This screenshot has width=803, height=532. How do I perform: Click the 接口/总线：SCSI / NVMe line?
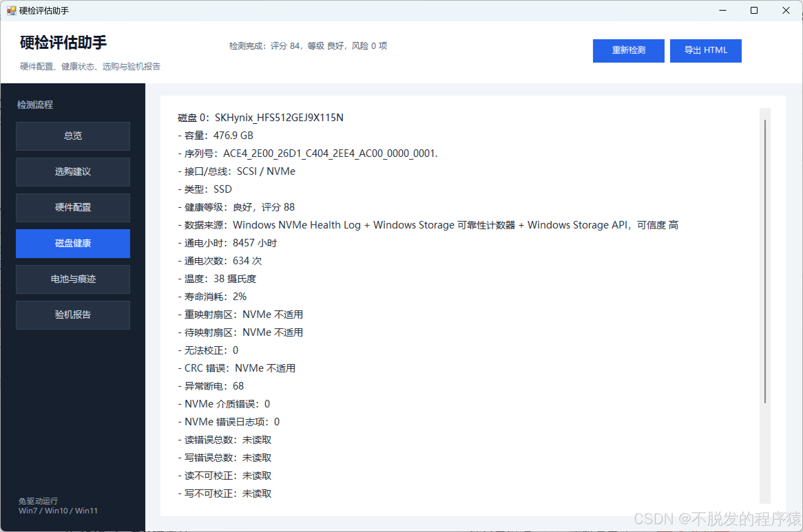tap(237, 171)
